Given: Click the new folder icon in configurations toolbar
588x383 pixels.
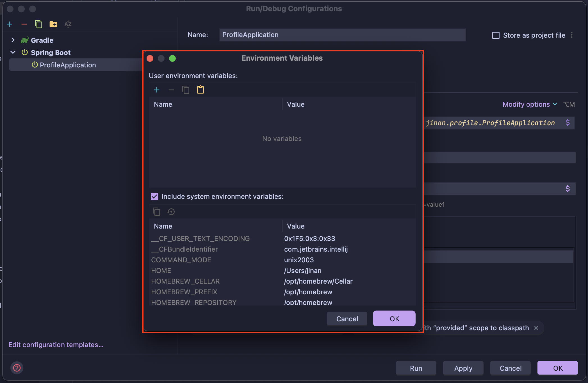Looking at the screenshot, I should 53,24.
